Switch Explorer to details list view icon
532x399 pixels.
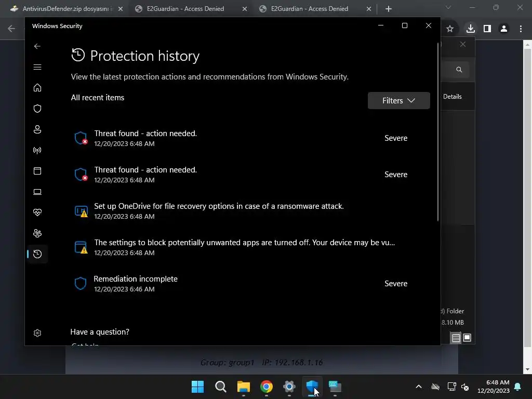click(456, 338)
